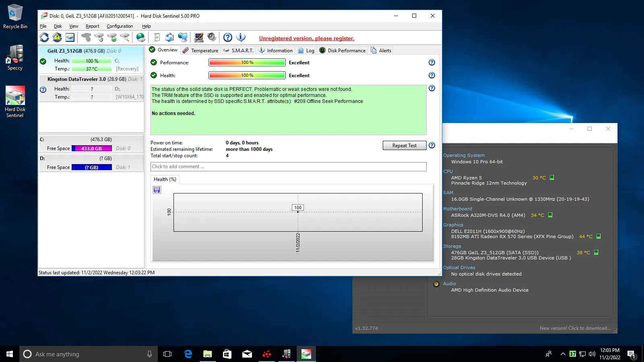Open the Recycle Bin desktop icon
Image resolution: width=644 pixels, height=362 pixels.
click(15, 16)
